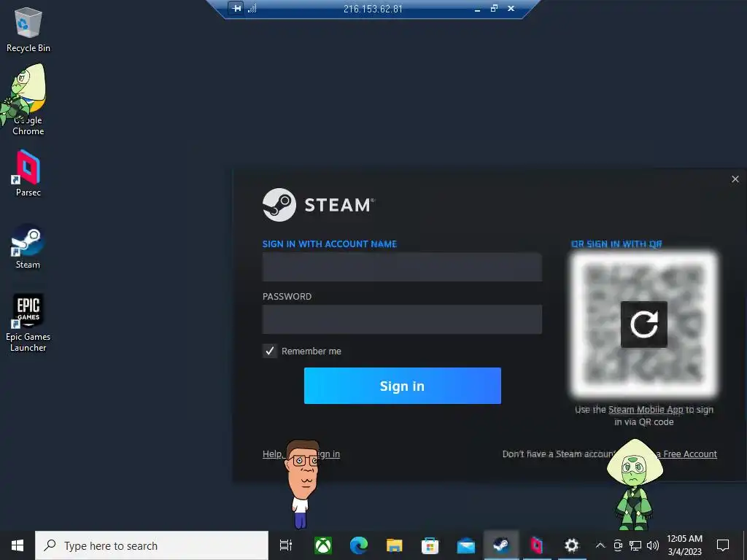Click the Meet Now tray icon
This screenshot has width=747, height=560.
(x=618, y=545)
